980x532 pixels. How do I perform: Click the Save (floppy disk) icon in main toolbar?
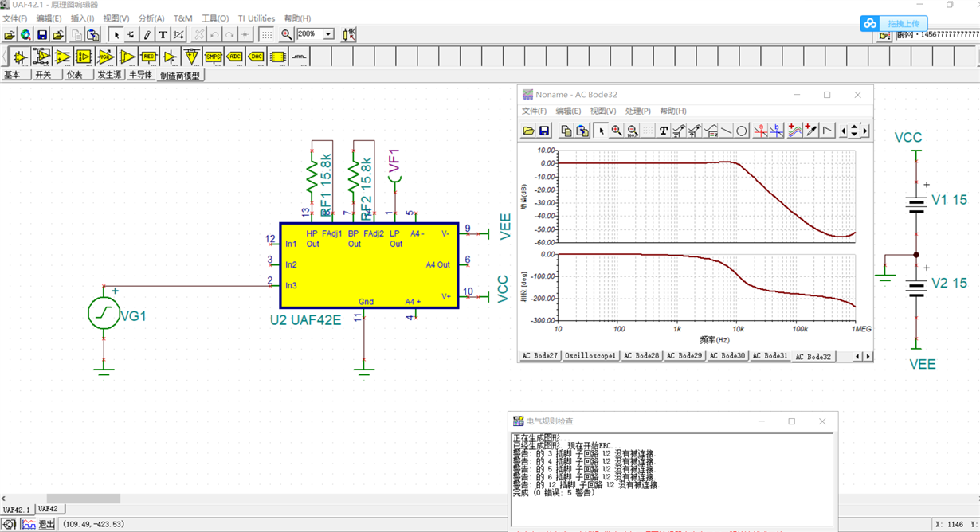pyautogui.click(x=42, y=34)
